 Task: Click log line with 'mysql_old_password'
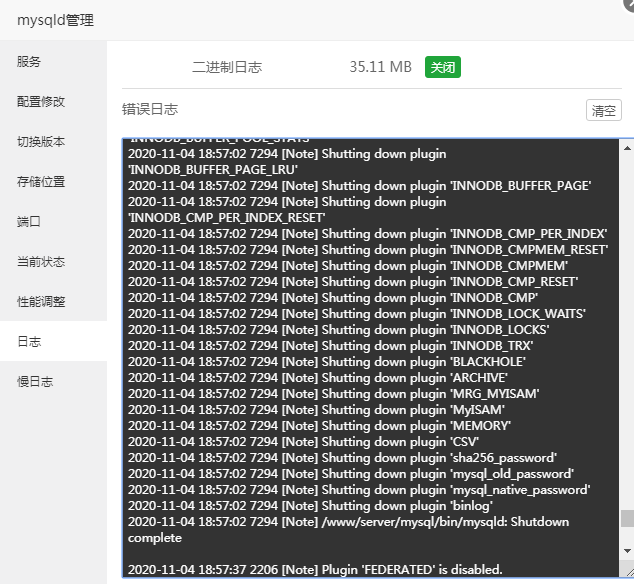[x=351, y=474]
